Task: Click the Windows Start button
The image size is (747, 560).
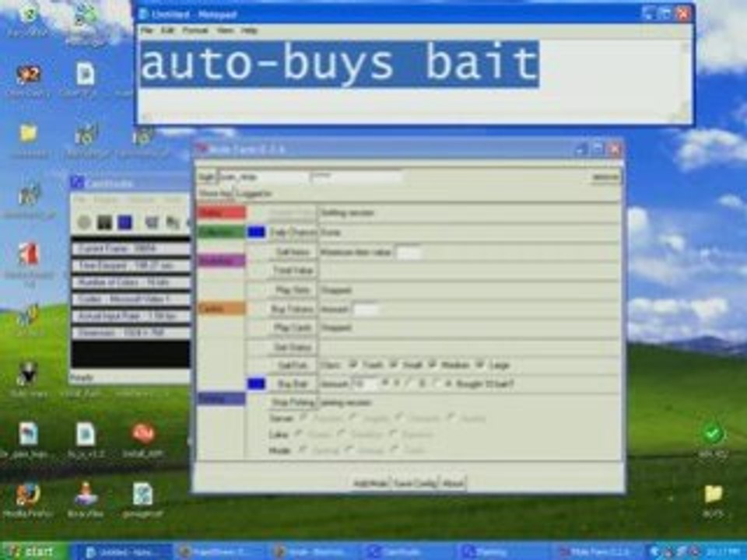Action: (33, 551)
